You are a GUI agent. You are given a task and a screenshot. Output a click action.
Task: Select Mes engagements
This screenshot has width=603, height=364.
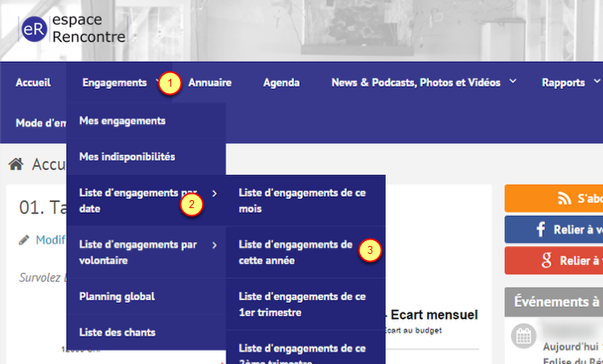click(x=146, y=121)
